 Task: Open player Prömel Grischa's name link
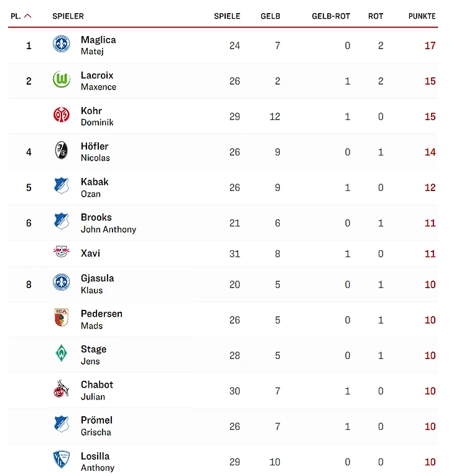point(96,426)
